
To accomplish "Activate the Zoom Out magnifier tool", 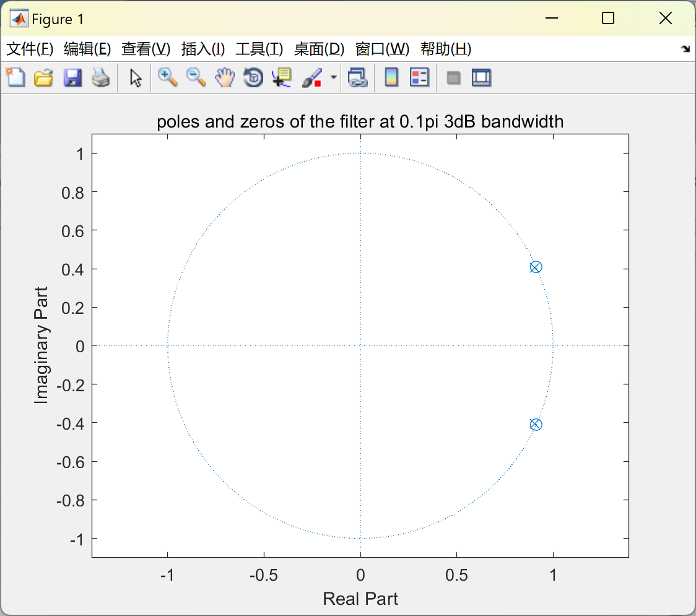I will tap(196, 77).
